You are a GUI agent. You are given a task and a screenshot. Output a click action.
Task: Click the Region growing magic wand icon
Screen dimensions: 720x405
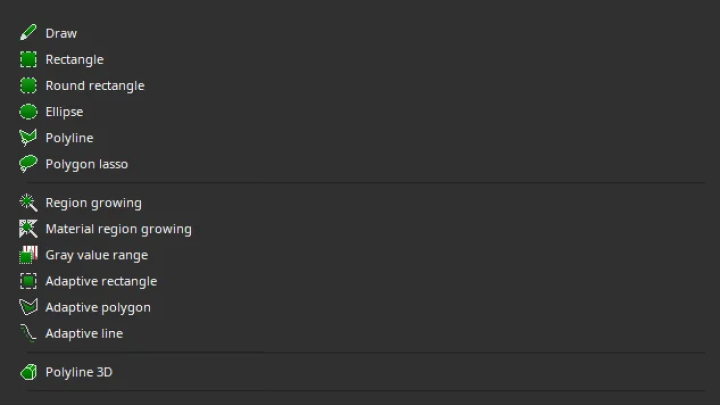tap(28, 202)
